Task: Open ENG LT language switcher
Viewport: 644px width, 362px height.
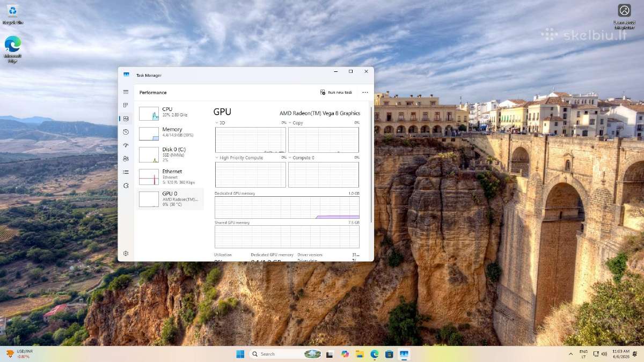Action: pos(583,354)
